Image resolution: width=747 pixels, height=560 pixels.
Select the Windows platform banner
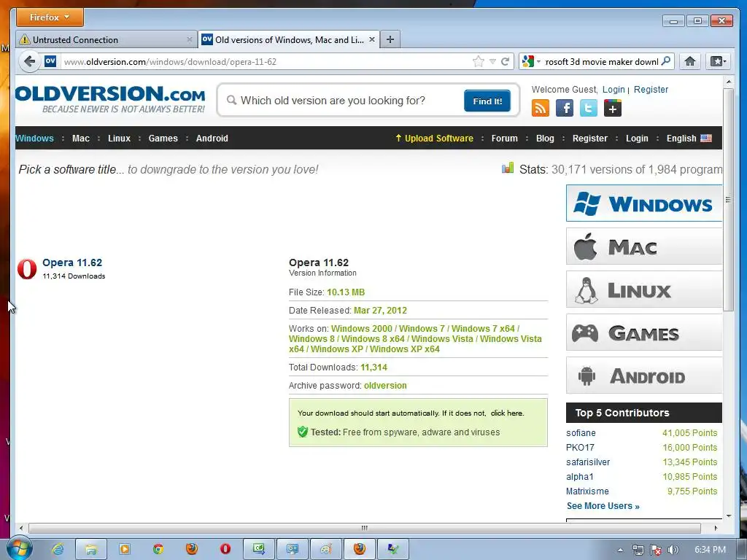tap(644, 203)
